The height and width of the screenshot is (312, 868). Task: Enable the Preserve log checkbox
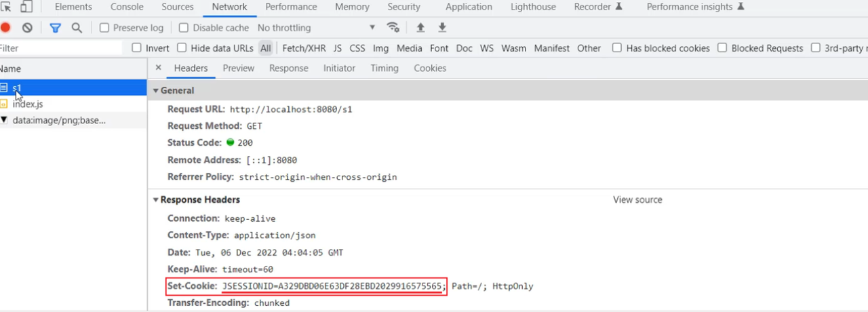[x=104, y=28]
